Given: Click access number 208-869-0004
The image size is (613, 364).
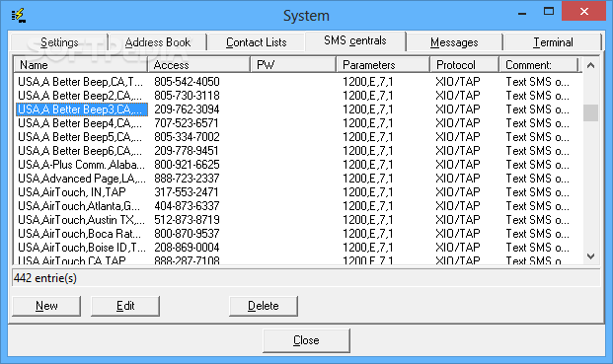Looking at the screenshot, I should coord(187,248).
